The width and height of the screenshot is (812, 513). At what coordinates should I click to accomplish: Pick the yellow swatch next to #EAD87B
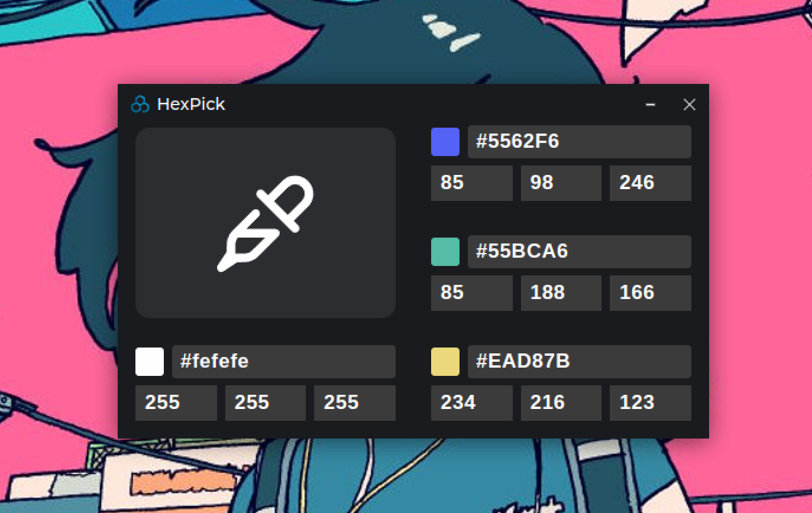(445, 361)
